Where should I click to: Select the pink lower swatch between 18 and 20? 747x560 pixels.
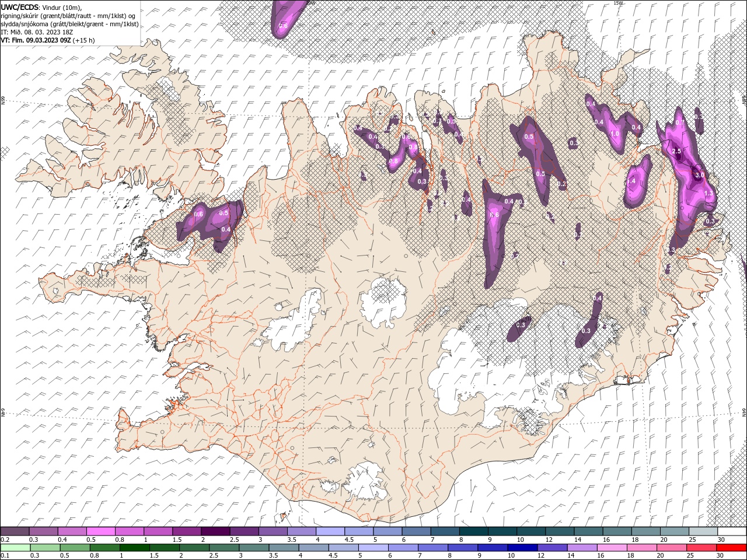pyautogui.click(x=641, y=548)
